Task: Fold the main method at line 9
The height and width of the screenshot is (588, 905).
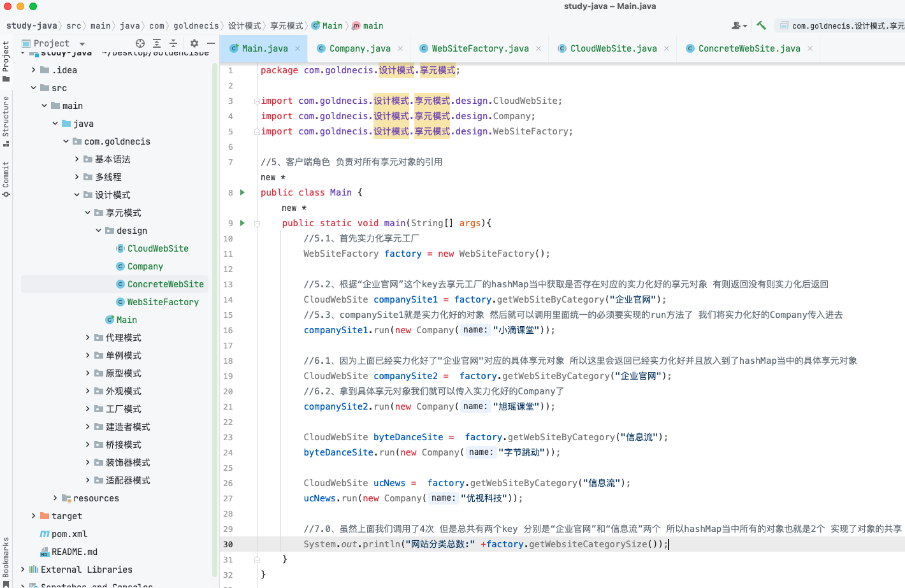Action: click(x=257, y=223)
